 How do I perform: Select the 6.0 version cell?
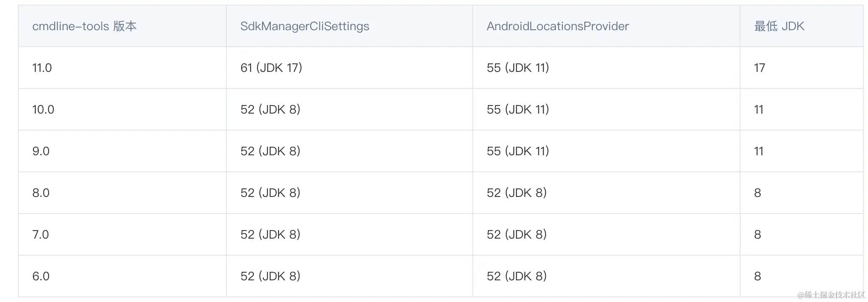click(x=41, y=276)
